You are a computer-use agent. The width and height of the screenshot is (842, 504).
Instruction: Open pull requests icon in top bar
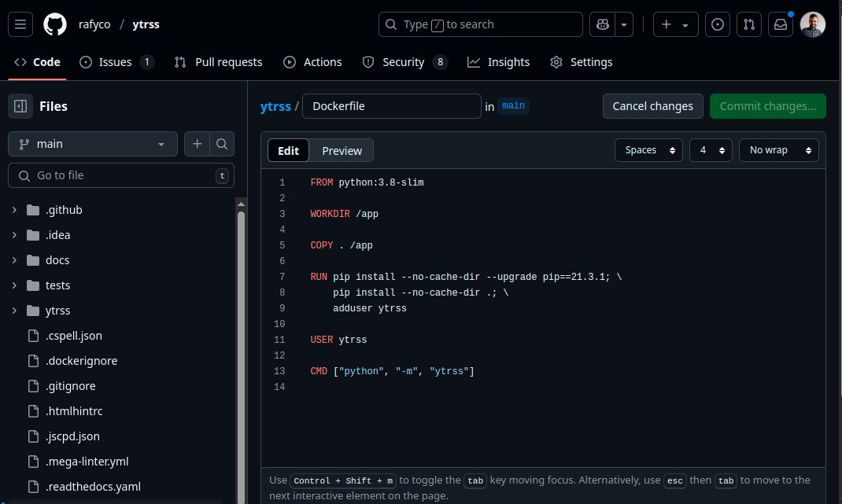pyautogui.click(x=749, y=24)
